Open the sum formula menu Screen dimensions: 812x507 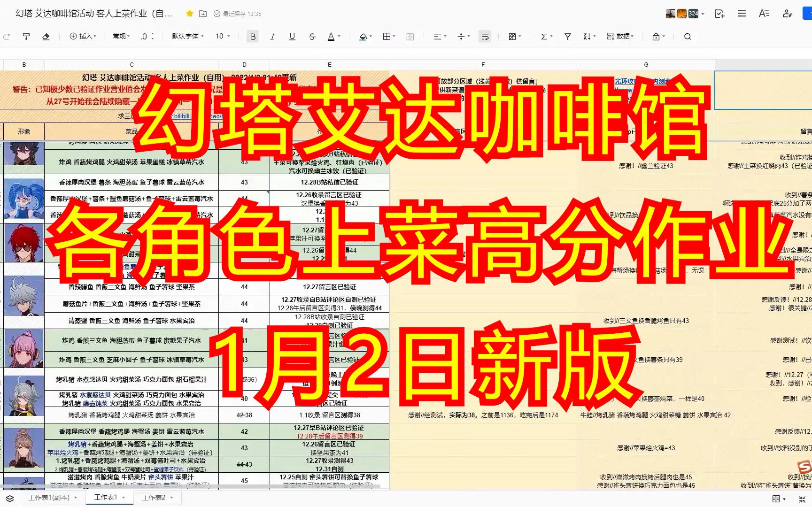pos(546,37)
